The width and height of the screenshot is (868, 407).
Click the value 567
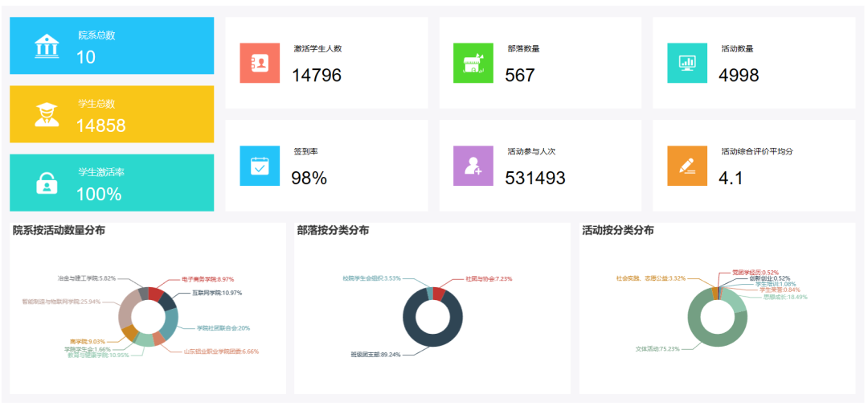tap(520, 76)
